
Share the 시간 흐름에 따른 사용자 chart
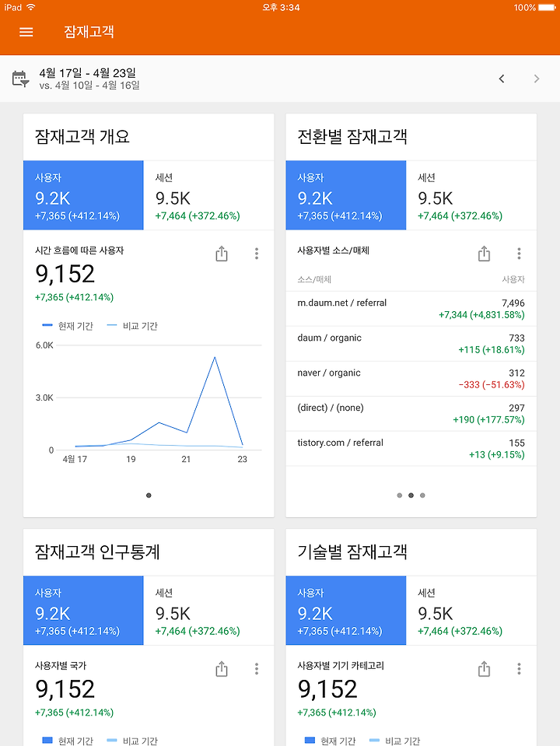[222, 254]
